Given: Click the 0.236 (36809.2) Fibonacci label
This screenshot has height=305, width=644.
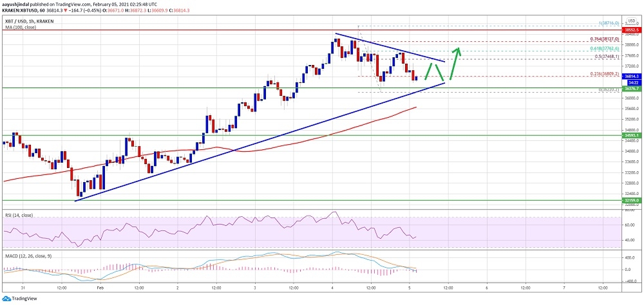Looking at the screenshot, I should click(605, 74).
